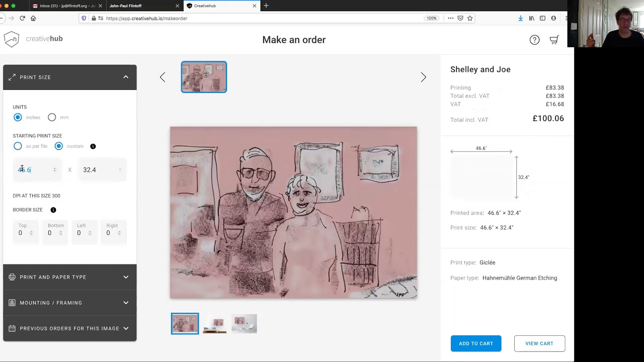Collapse the Print Size panel
The height and width of the screenshot is (362, 644).
[x=126, y=77]
